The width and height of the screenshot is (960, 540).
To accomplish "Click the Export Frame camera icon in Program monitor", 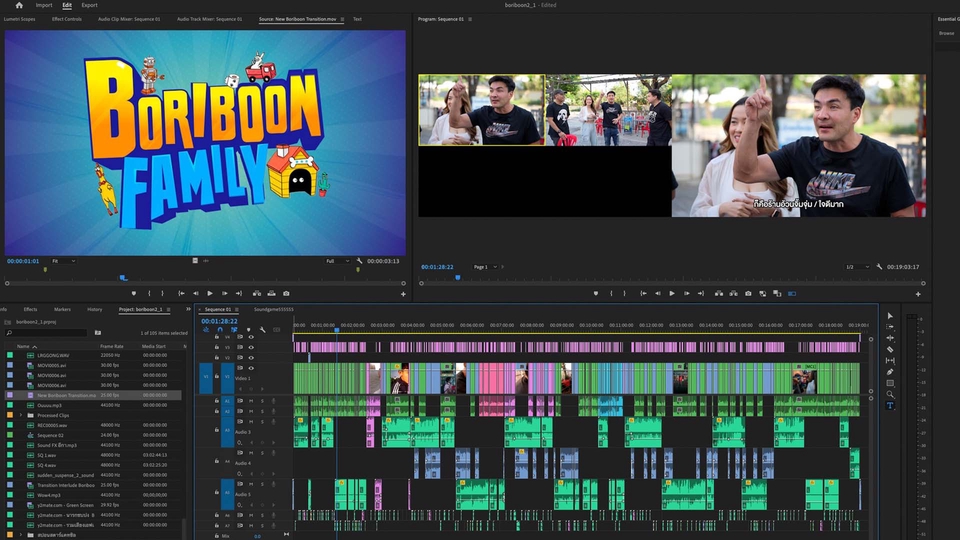I will pyautogui.click(x=748, y=293).
